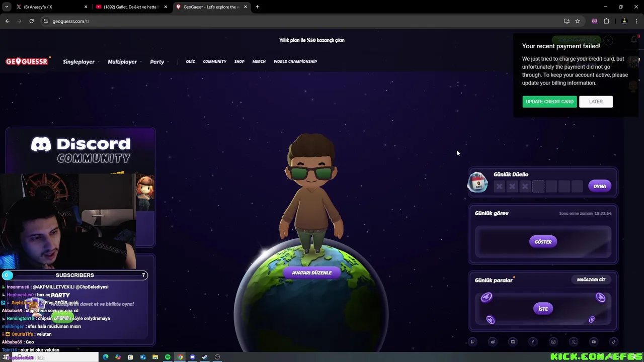Close the dimmed offer banner X button
Image resolution: width=644 pixels, height=362 pixels.
[608, 40]
